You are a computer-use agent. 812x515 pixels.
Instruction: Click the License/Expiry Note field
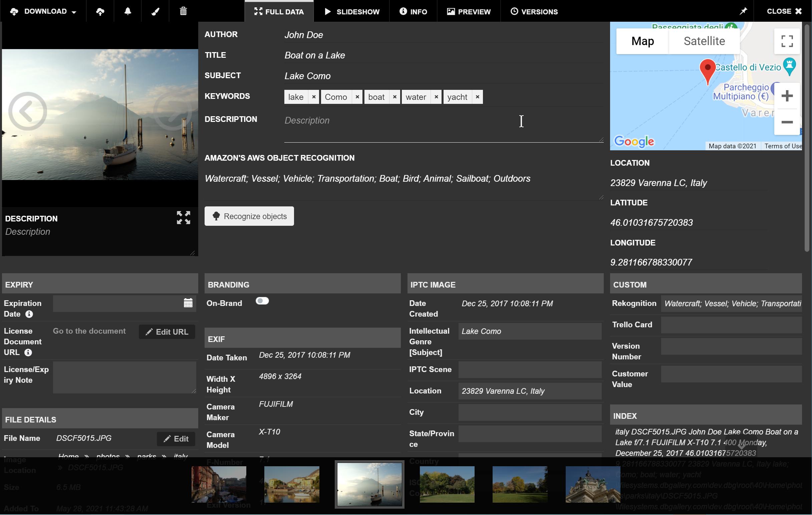tap(124, 378)
